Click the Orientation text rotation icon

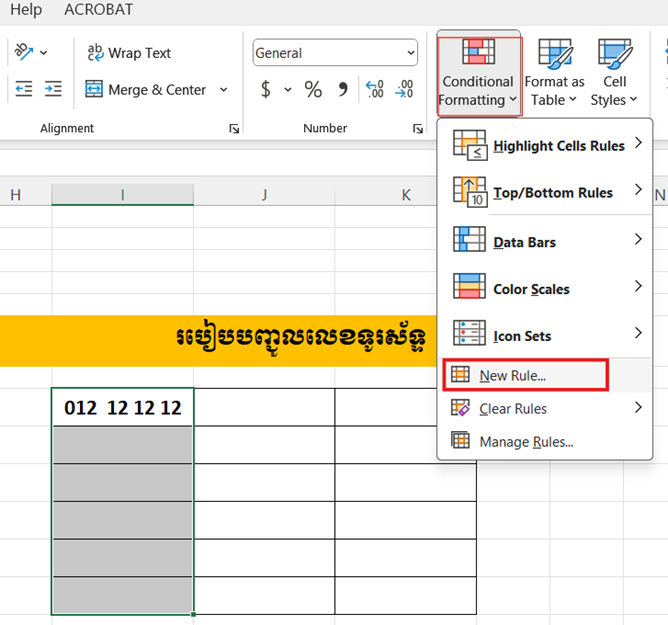tap(23, 52)
